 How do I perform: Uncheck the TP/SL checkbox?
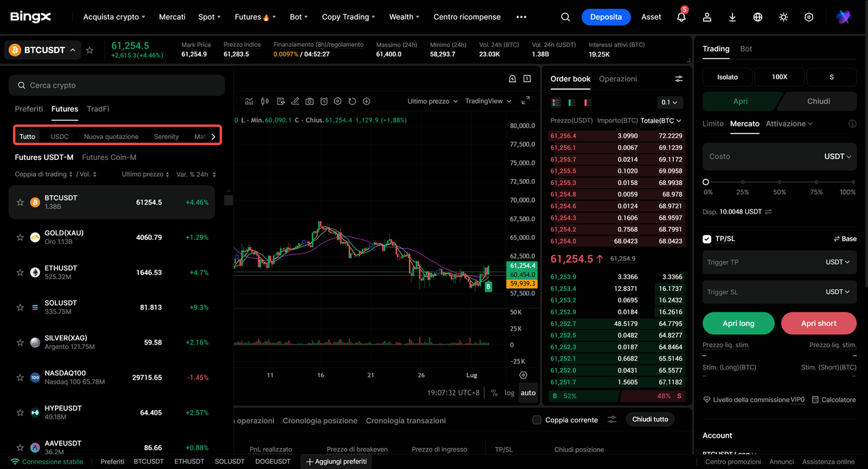707,239
